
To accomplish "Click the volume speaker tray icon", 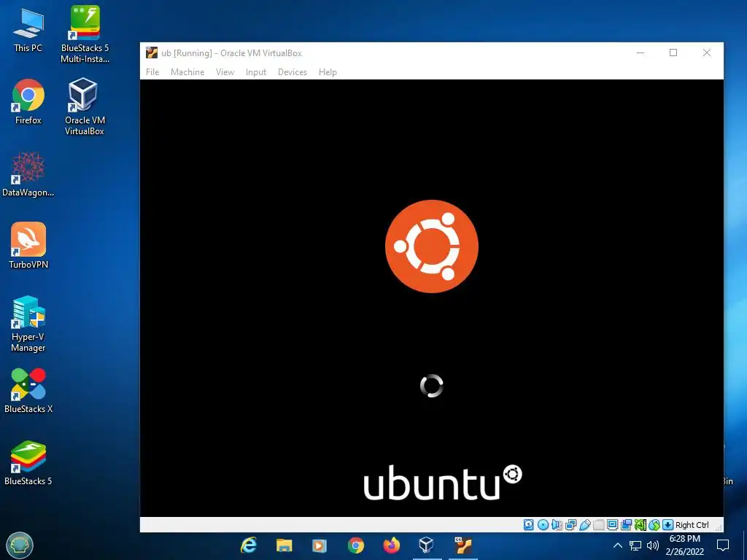I will point(653,545).
